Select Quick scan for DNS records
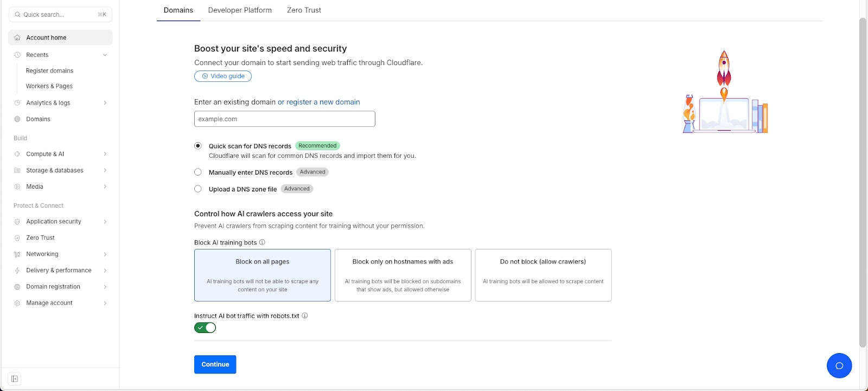Image resolution: width=868 pixels, height=391 pixels. tap(198, 146)
